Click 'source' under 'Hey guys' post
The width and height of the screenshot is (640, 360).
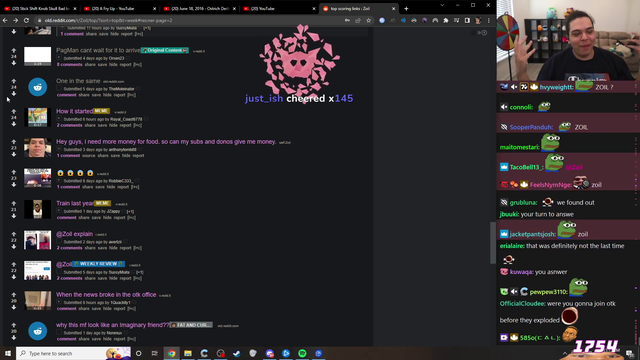click(89, 156)
